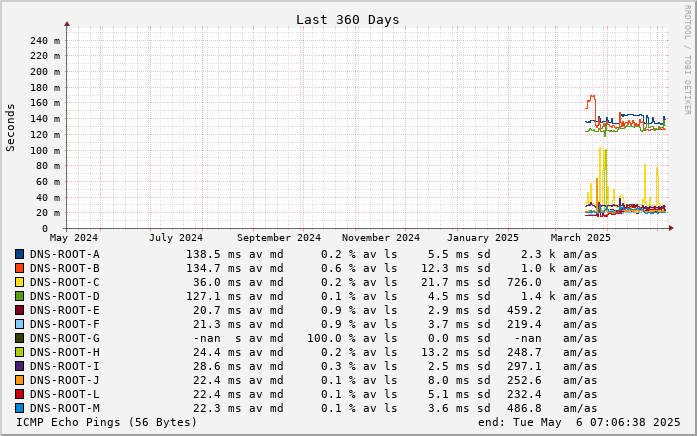
Task: Click the '240 m' y-axis tick label
Action: coord(45,40)
